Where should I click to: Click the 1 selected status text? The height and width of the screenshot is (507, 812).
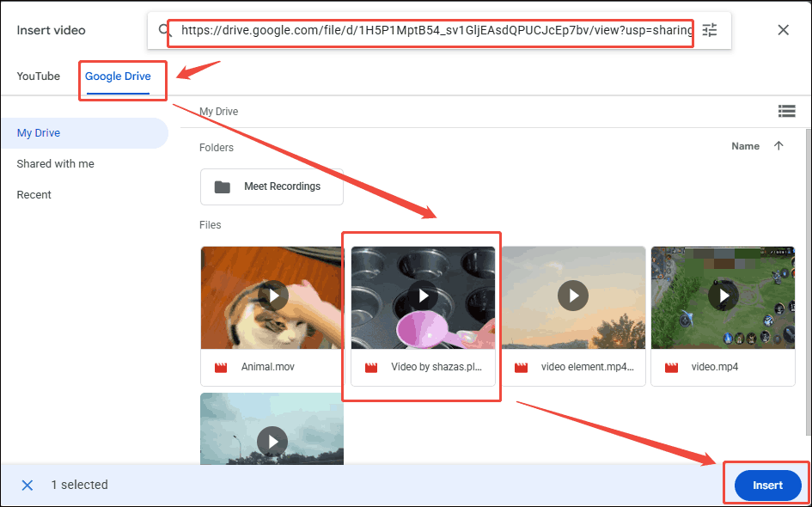(x=79, y=485)
